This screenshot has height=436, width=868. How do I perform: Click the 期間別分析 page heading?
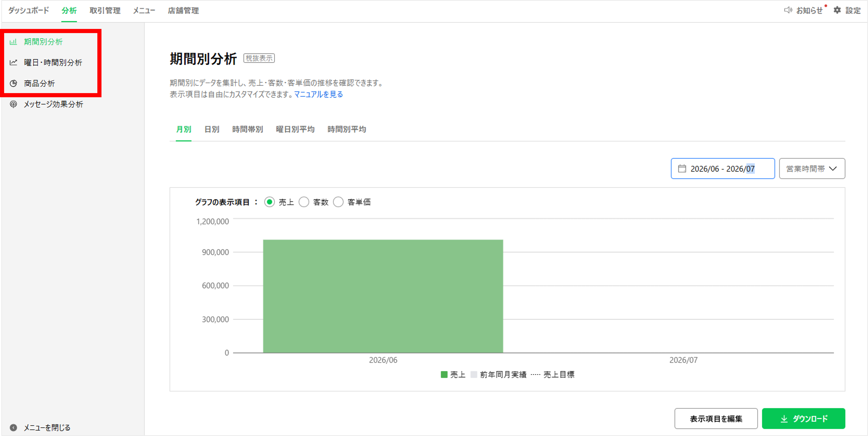point(203,59)
